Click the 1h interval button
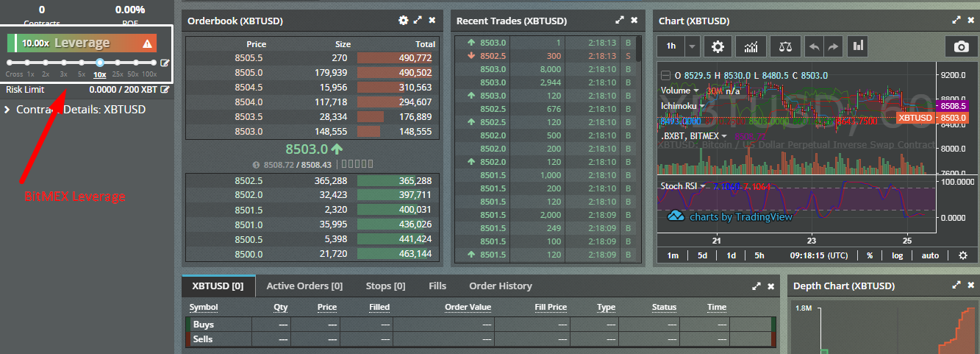Viewport: 980px width, 354px height. (x=671, y=46)
